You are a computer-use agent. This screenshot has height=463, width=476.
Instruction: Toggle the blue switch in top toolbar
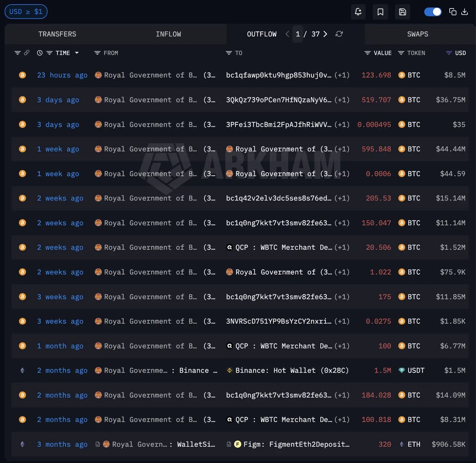tap(433, 12)
